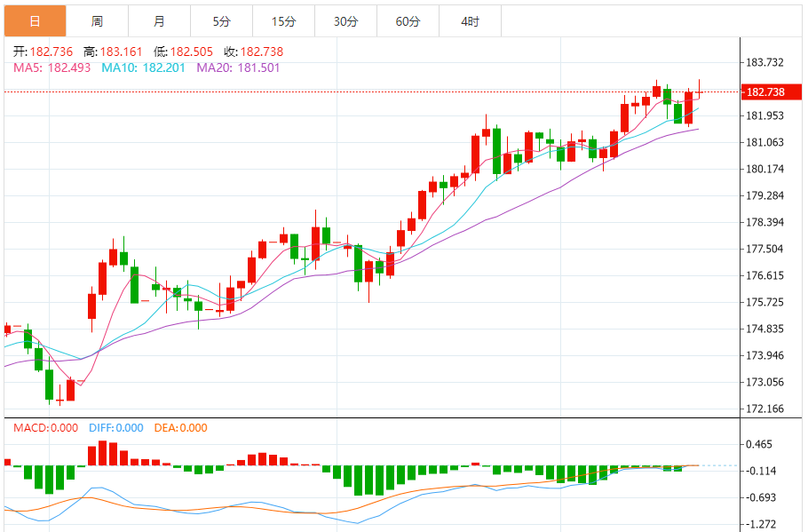Show the 30分 interval chart
The width and height of the screenshot is (808, 532).
[x=345, y=20]
